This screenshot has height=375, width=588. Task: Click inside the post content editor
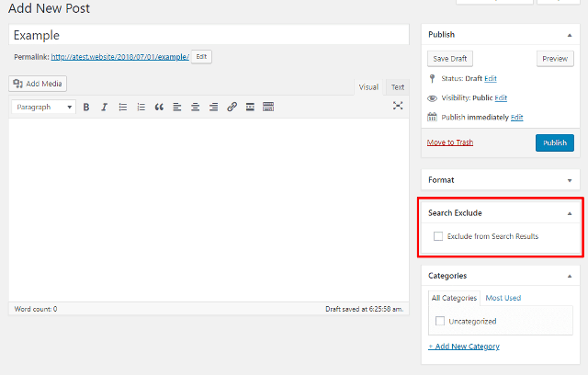209,210
